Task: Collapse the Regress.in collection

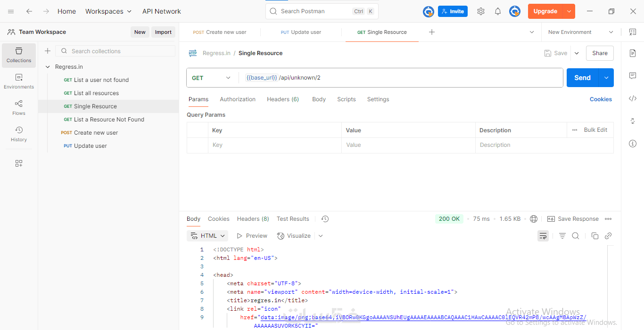Action: (48, 67)
